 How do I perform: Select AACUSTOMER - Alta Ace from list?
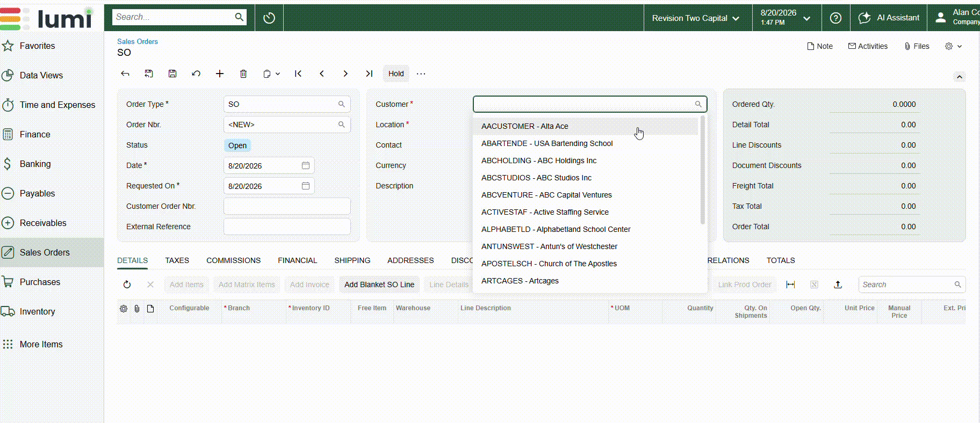click(x=585, y=126)
